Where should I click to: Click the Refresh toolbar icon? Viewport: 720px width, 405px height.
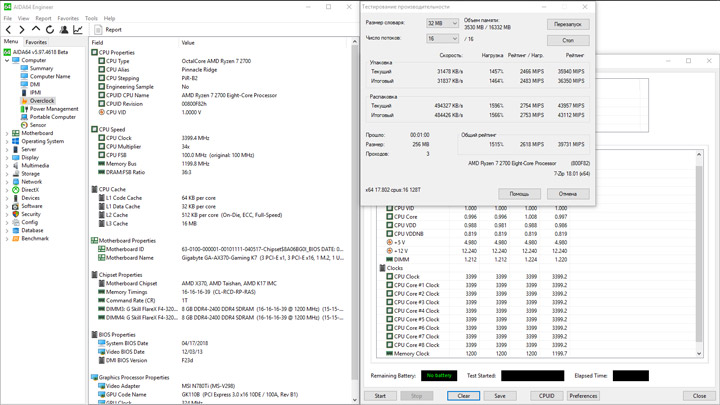tap(50, 29)
